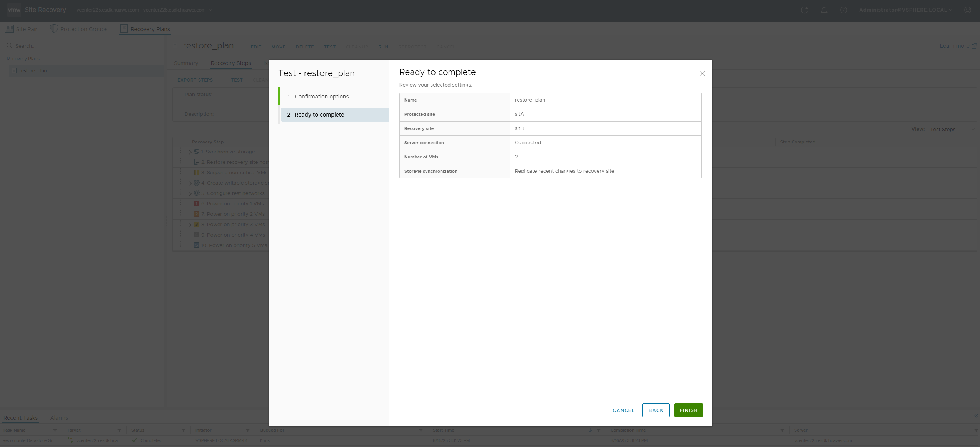Expand Power on priority 3 VMs
980x447 pixels.
point(190,225)
